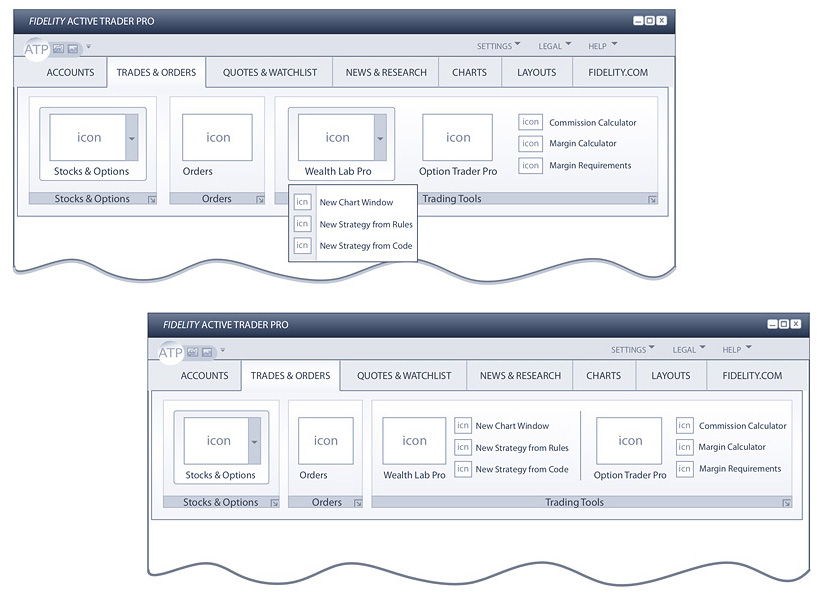Go to the CHARTS tab in the lower window

(603, 376)
